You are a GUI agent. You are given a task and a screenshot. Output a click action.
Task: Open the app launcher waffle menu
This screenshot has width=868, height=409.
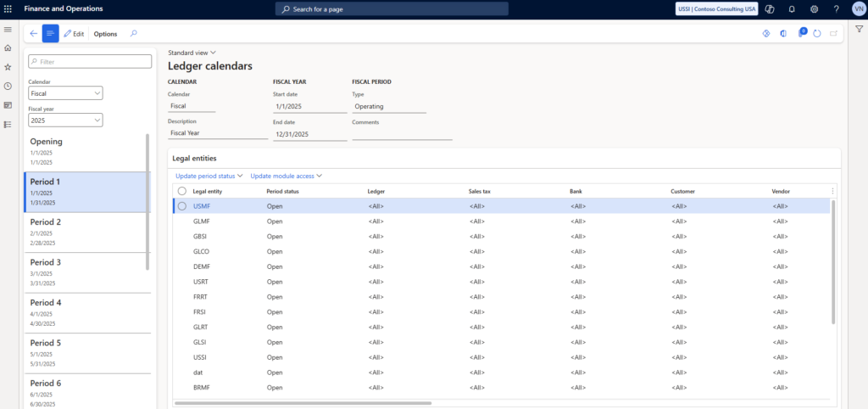click(8, 8)
